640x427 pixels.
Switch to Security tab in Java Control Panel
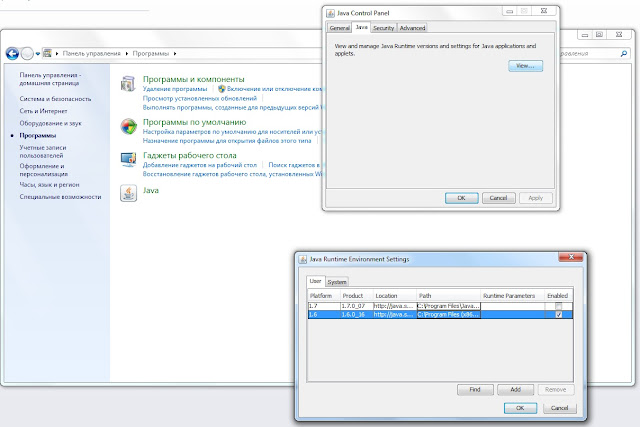click(383, 28)
